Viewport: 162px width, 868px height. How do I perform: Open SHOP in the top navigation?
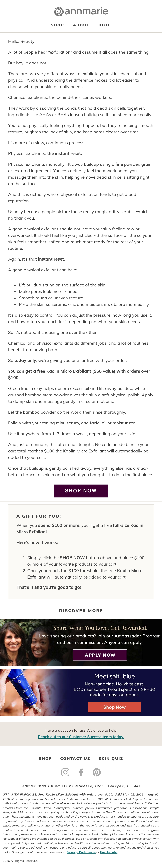point(57,25)
